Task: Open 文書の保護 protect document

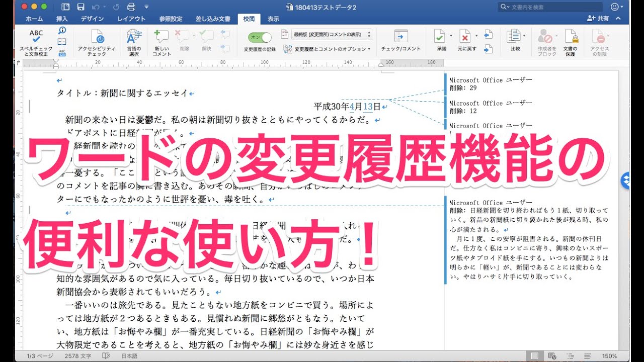Action: coord(571,42)
